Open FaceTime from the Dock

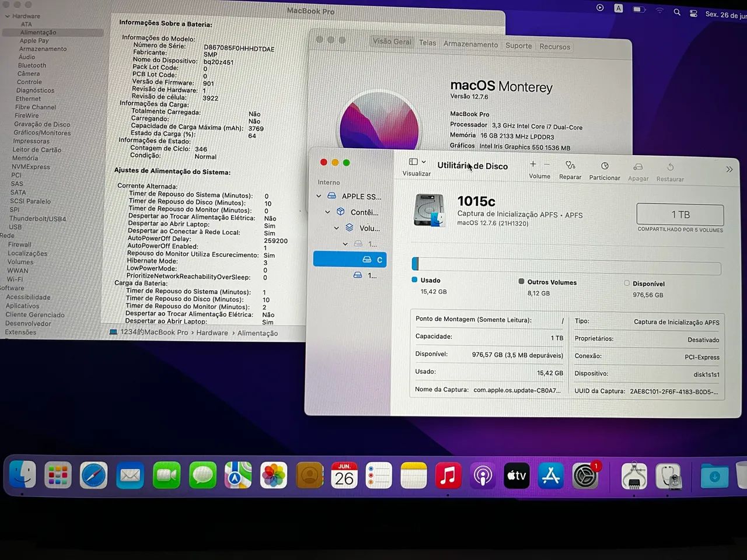pos(166,476)
